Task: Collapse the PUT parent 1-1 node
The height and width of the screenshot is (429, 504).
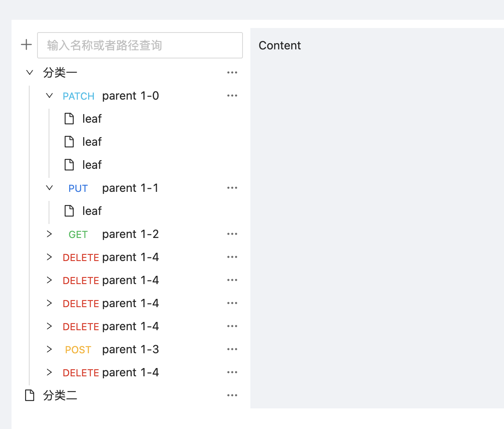Action: 49,187
